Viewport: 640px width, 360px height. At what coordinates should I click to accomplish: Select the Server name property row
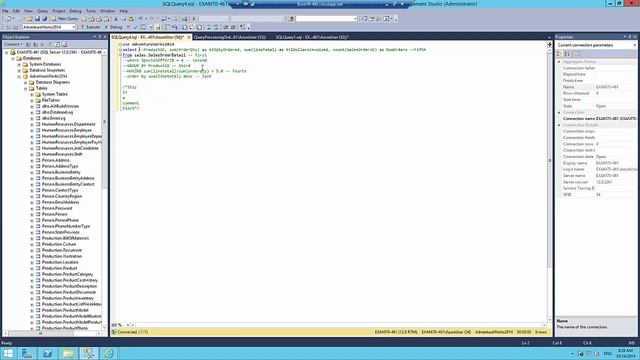597,176
